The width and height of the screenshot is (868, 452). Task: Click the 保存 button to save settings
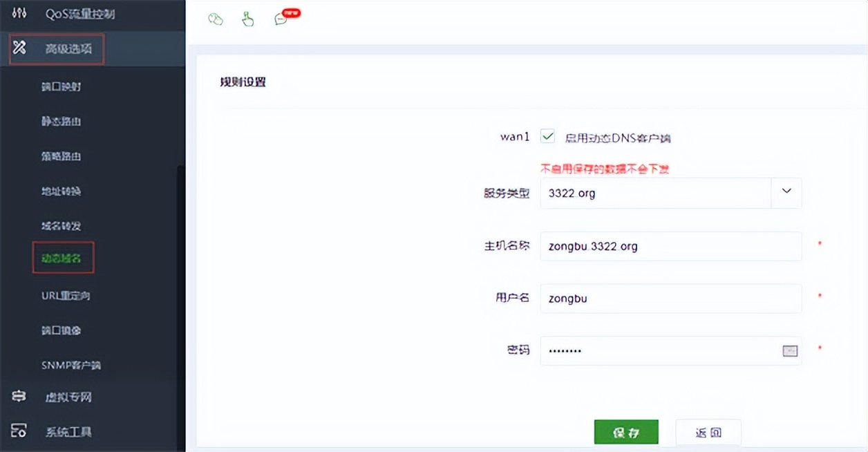pyautogui.click(x=625, y=431)
